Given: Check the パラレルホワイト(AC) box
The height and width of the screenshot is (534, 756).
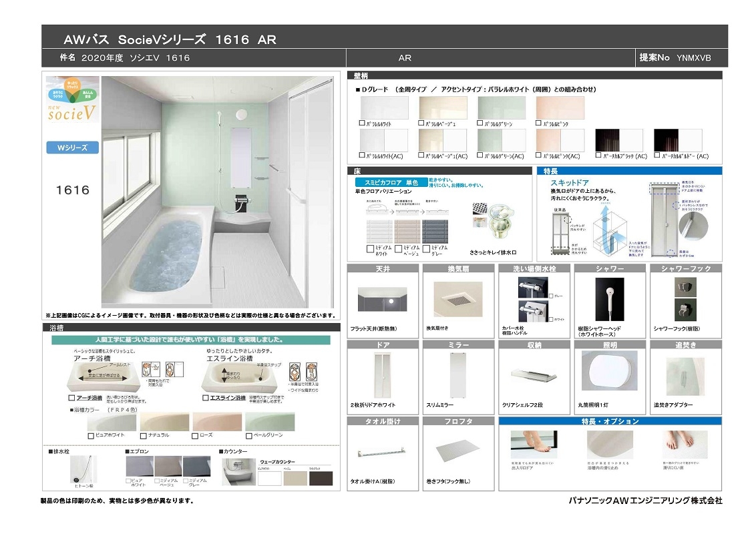Looking at the screenshot, I should click(362, 155).
